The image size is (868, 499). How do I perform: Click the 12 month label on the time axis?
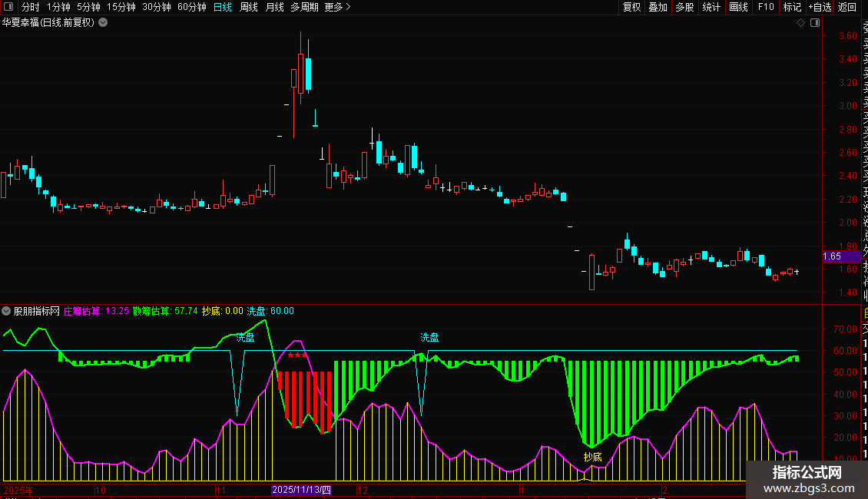pos(363,490)
